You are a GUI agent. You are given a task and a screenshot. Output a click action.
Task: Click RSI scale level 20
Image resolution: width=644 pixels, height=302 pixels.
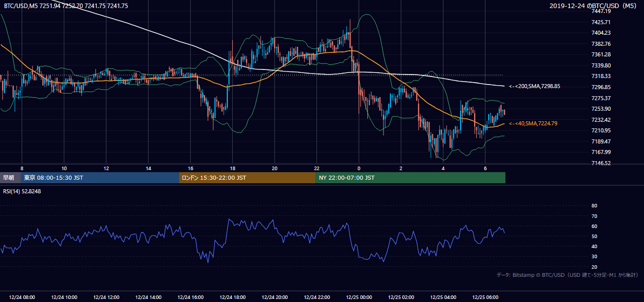pos(594,267)
